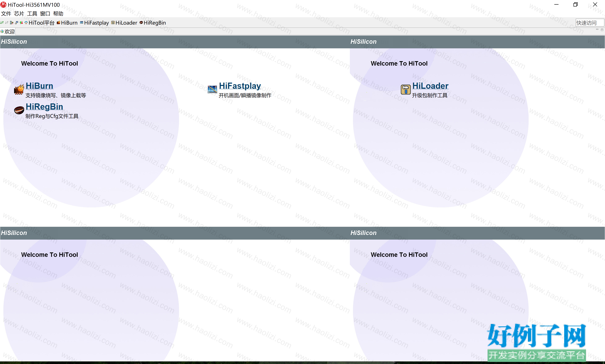Click the large HiRegBin coffee bean icon

[x=19, y=110]
